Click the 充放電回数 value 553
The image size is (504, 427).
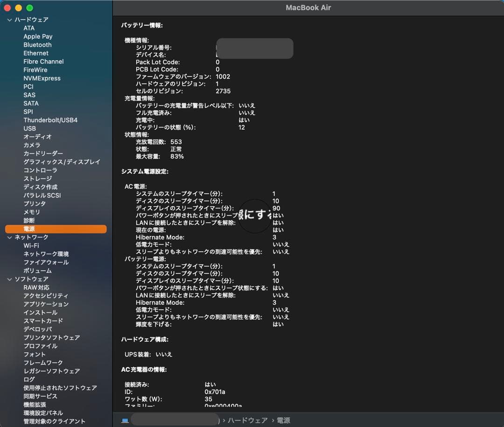(x=176, y=142)
